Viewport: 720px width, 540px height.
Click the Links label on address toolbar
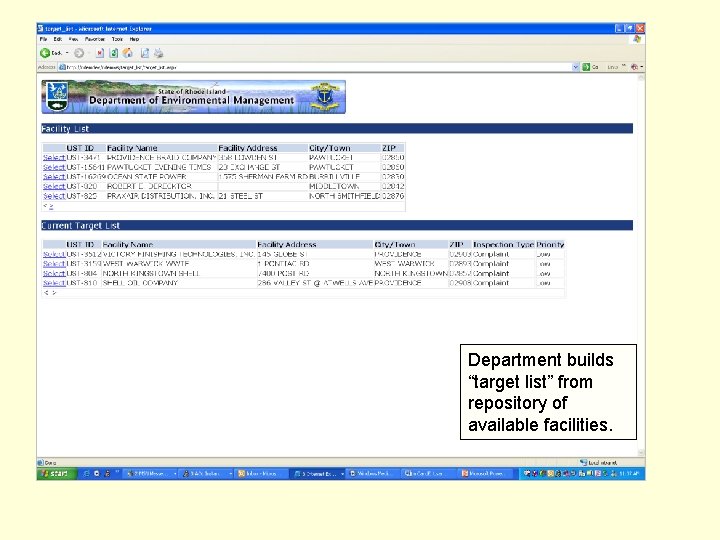coord(613,67)
